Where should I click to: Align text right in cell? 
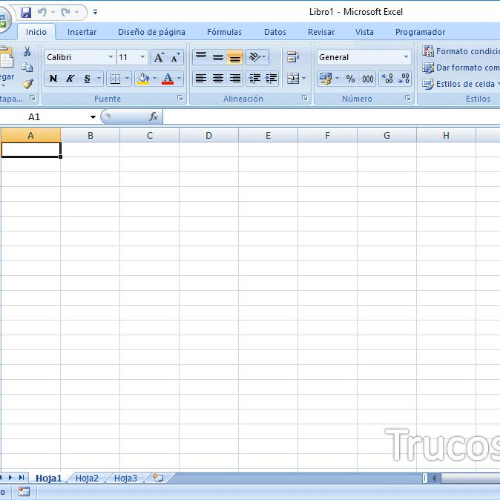tap(235, 79)
